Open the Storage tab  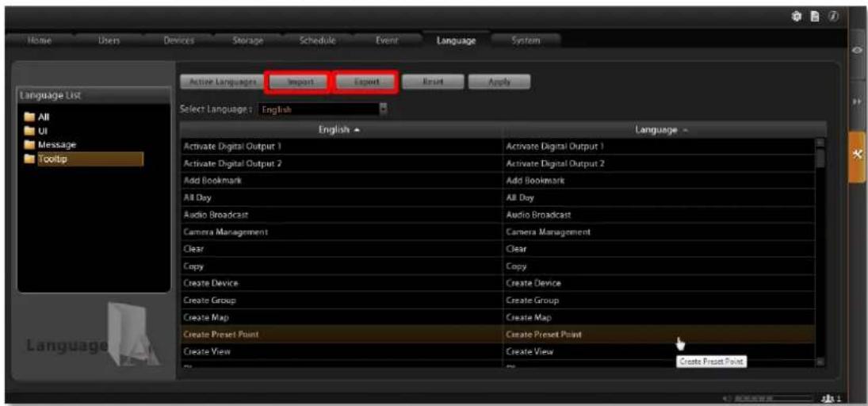pyautogui.click(x=247, y=40)
